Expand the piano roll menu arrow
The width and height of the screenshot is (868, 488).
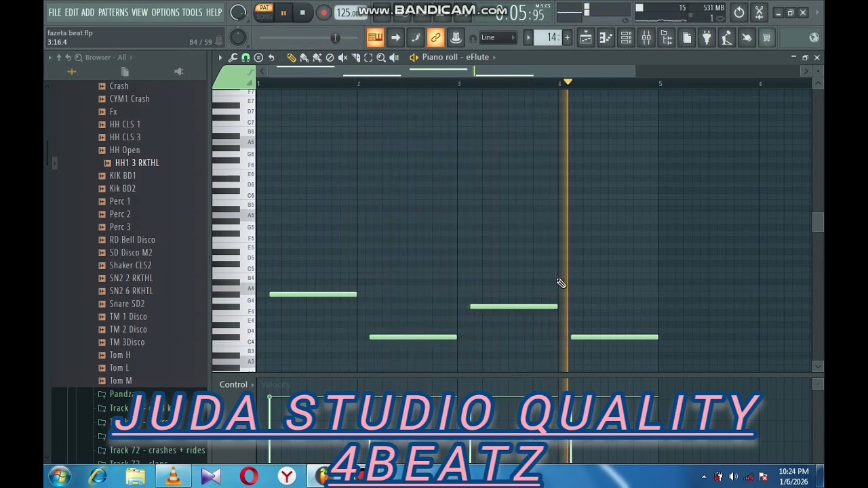[220, 58]
